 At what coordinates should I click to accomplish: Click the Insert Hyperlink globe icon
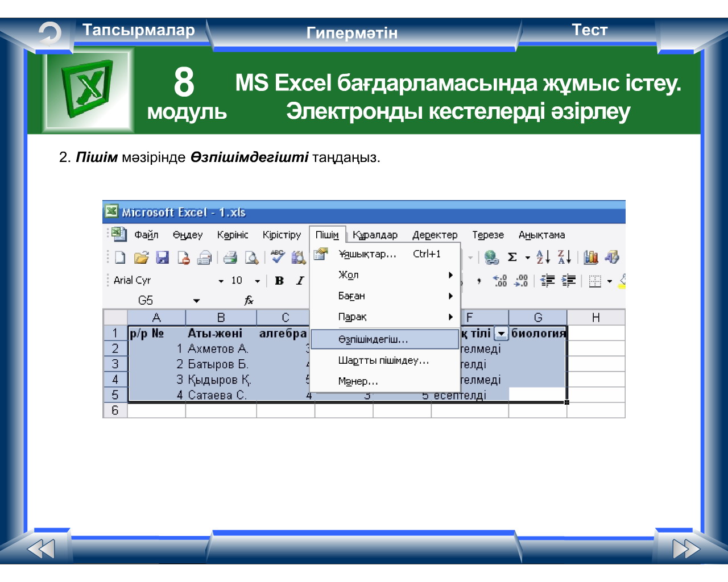pyautogui.click(x=491, y=257)
